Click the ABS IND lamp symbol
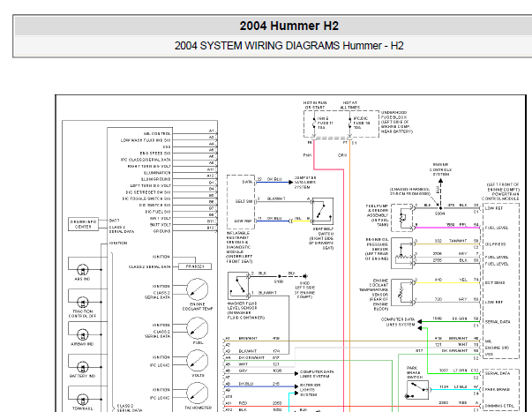Viewport: 532px width, 412px height. (82, 270)
